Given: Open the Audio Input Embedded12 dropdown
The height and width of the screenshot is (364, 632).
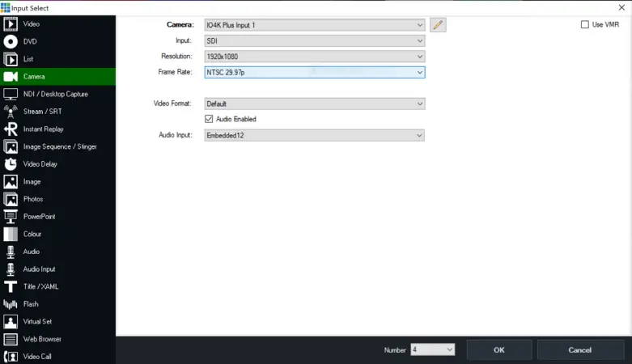Looking at the screenshot, I should pyautogui.click(x=315, y=135).
